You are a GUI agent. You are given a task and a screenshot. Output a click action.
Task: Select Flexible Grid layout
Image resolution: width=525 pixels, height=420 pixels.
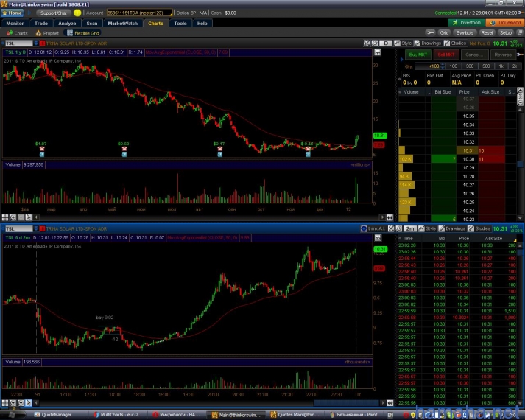point(83,33)
